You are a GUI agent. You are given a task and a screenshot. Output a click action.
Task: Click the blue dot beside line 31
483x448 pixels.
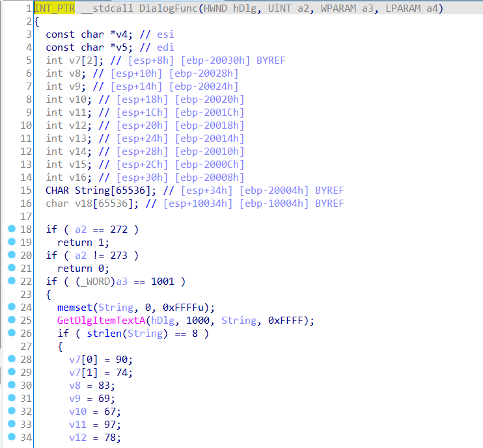[x=11, y=398]
